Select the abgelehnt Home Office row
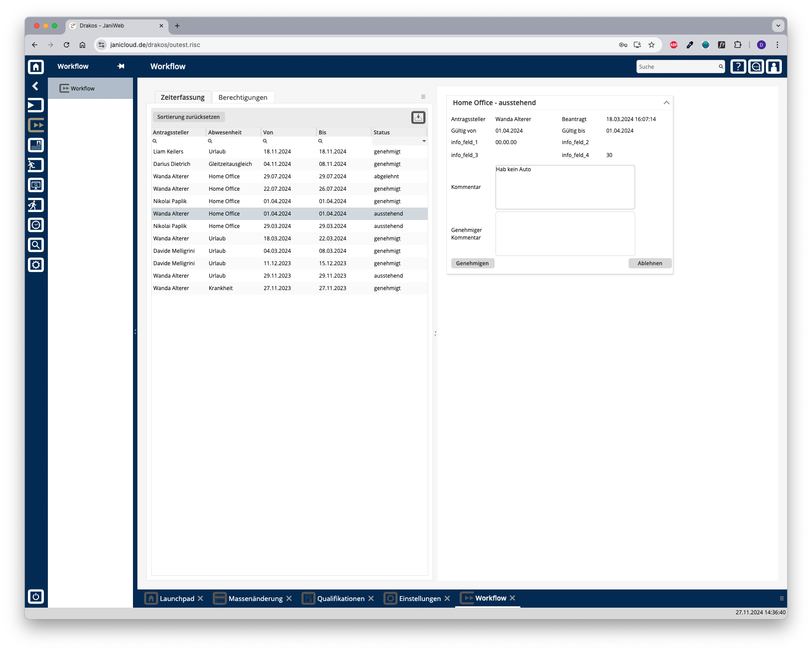The image size is (812, 652). (289, 177)
